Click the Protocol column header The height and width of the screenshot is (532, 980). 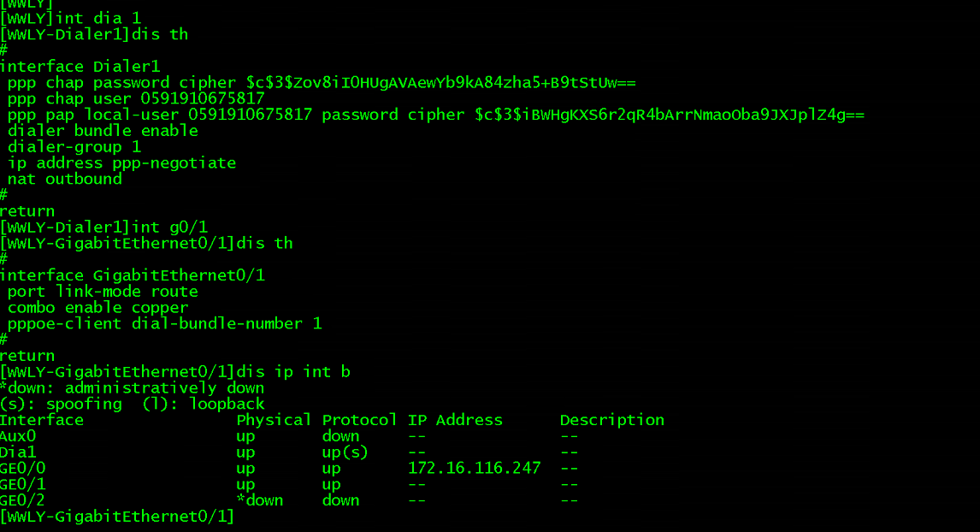pos(359,420)
